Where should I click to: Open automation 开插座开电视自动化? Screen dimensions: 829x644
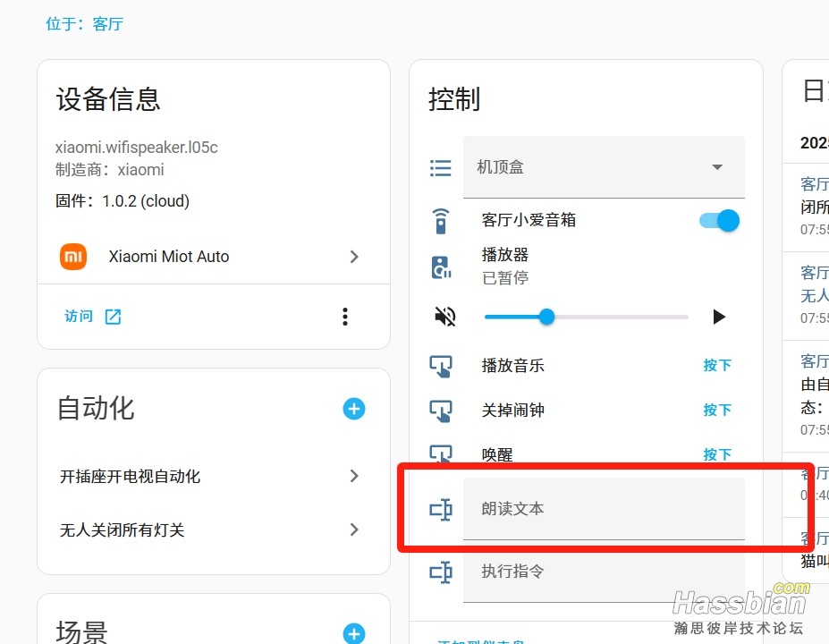(x=214, y=477)
